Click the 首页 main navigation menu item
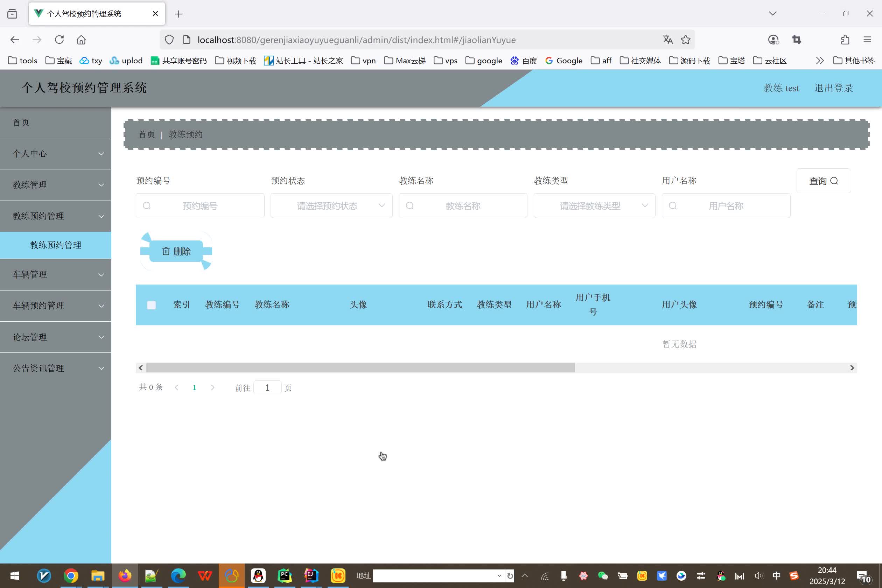 pos(55,122)
